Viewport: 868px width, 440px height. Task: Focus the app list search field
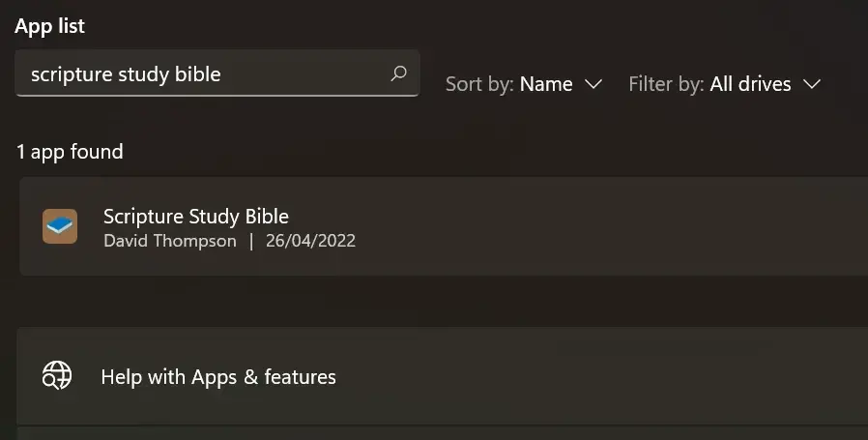click(217, 73)
